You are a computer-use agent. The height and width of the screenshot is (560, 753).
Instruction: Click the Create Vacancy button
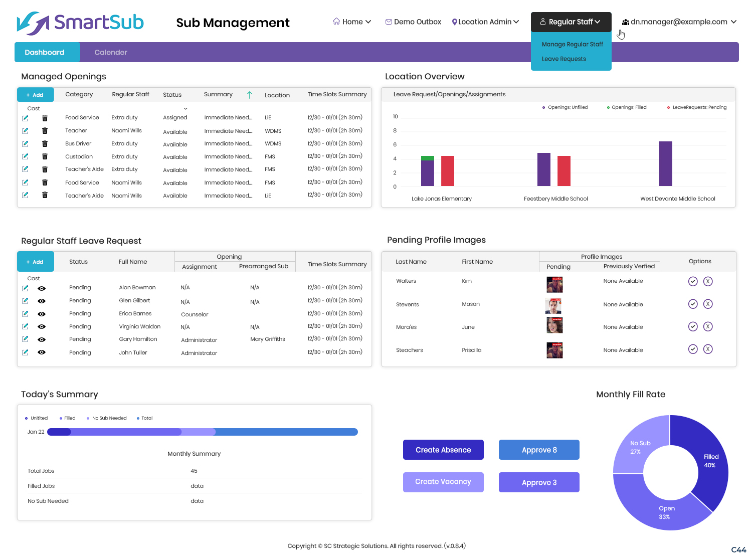(x=443, y=482)
